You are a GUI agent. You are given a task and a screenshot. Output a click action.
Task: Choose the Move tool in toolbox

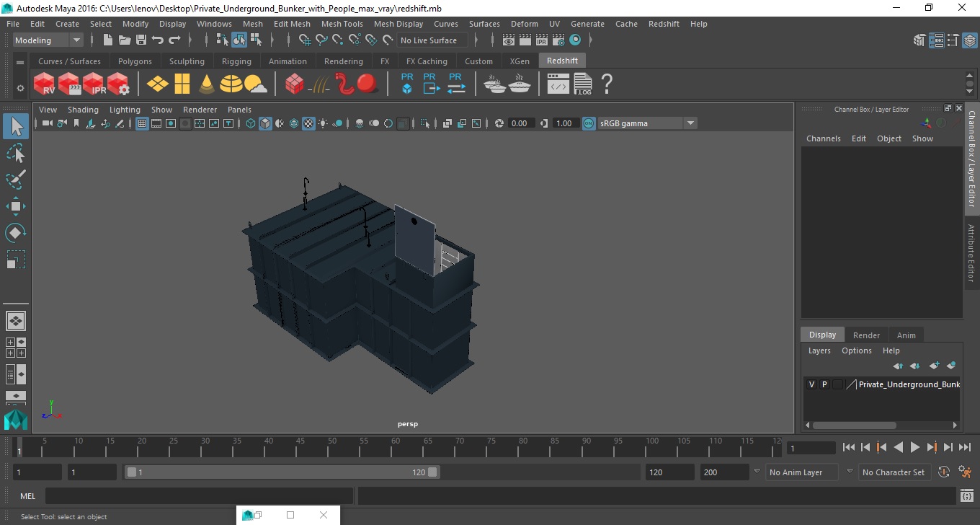[x=16, y=206]
